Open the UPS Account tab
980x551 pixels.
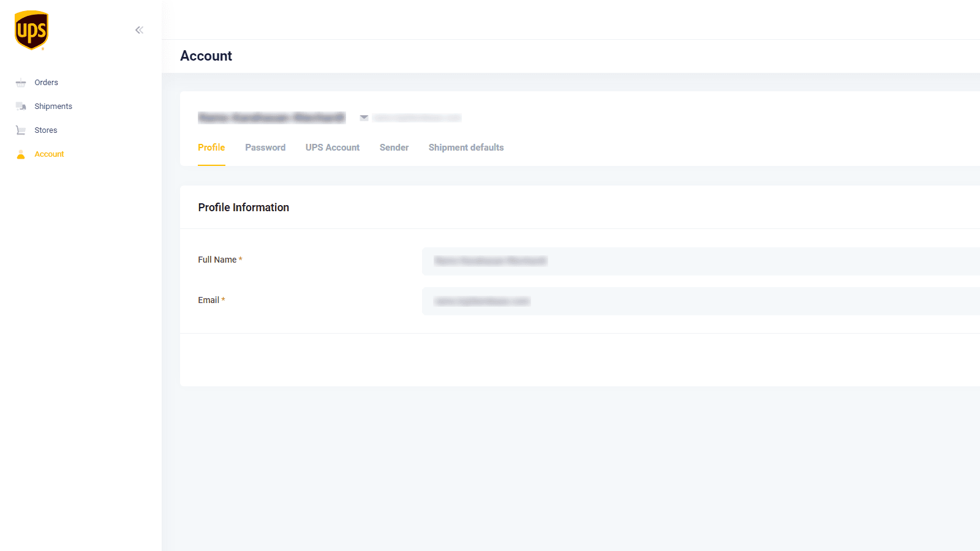pos(332,147)
